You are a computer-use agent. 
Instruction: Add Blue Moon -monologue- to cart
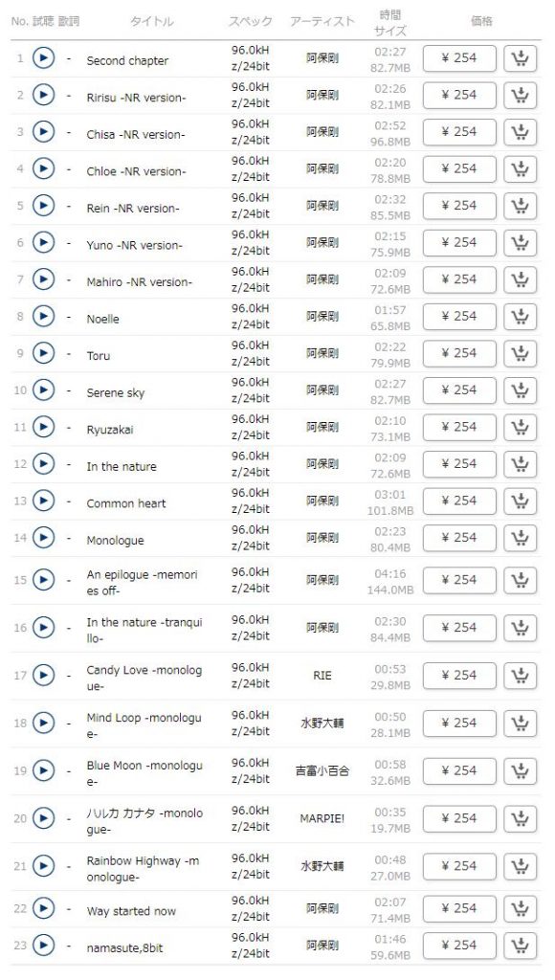click(x=520, y=770)
